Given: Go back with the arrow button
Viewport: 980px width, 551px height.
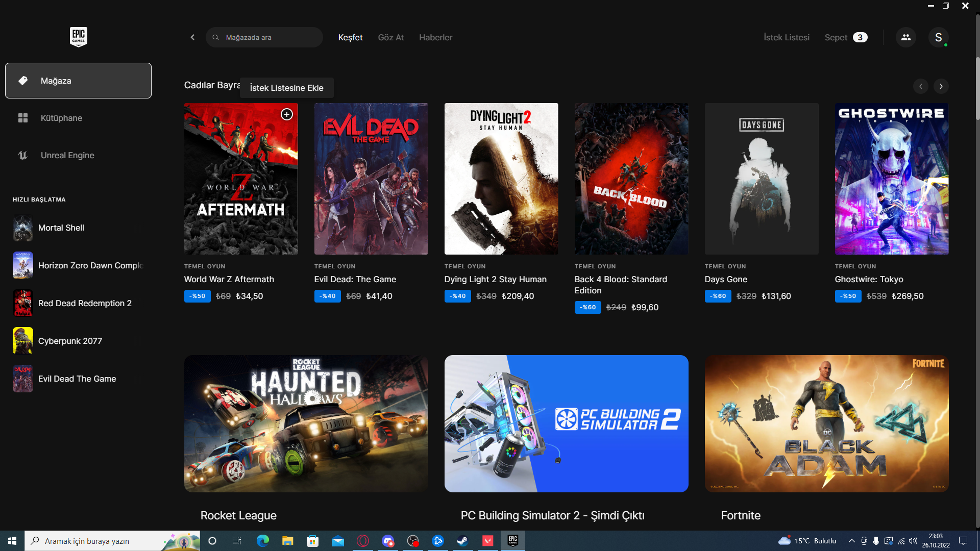Looking at the screenshot, I should coord(192,37).
